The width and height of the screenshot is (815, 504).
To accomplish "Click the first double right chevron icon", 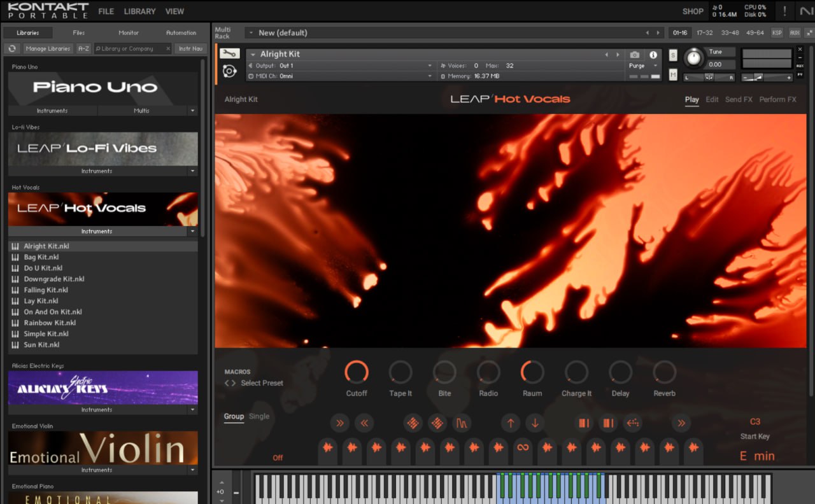I will pyautogui.click(x=339, y=423).
